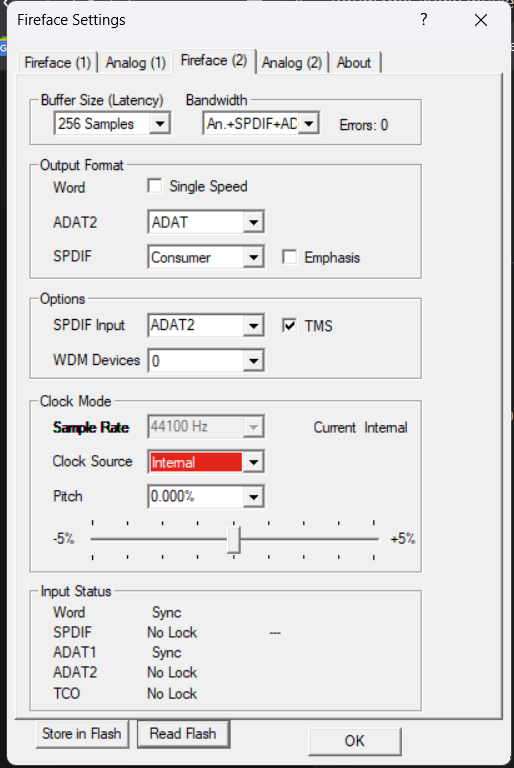514x768 pixels.
Task: Click the Read Flash button
Action: tap(183, 734)
